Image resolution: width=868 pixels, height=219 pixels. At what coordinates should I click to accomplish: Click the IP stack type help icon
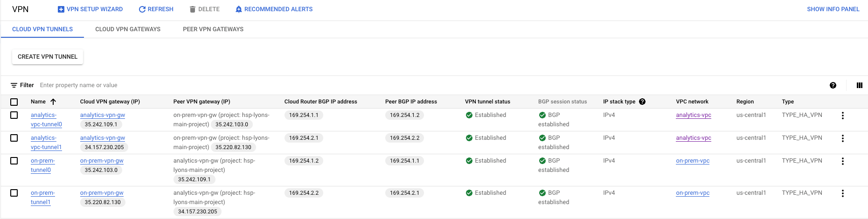642,102
